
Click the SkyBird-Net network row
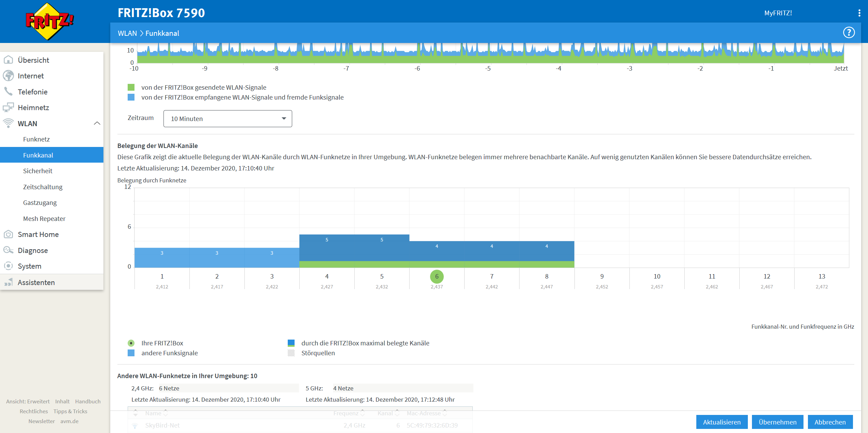(x=300, y=425)
